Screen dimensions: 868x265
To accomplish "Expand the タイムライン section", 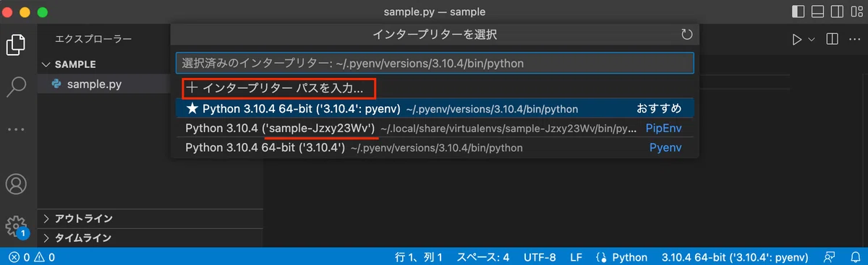I will pyautogui.click(x=150, y=238).
